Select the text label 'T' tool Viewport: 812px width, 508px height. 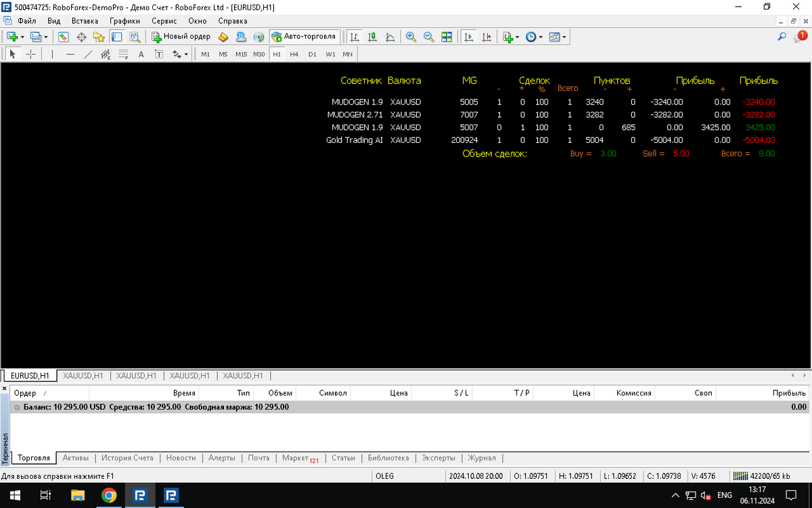coord(159,54)
